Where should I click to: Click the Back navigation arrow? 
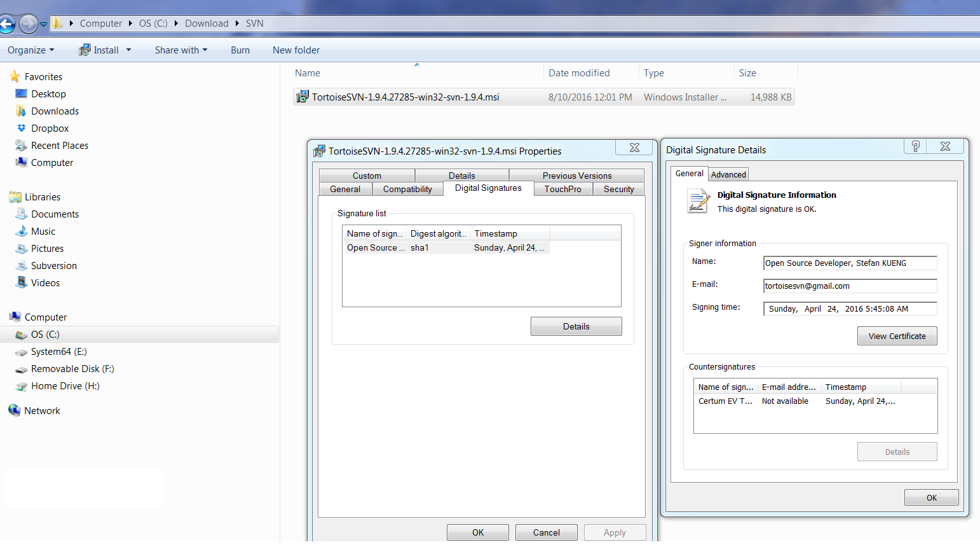(7, 24)
